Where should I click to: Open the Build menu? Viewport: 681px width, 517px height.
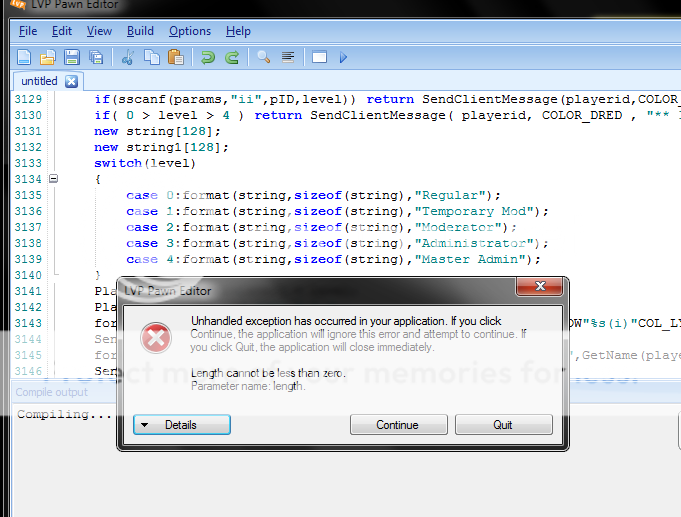point(140,31)
